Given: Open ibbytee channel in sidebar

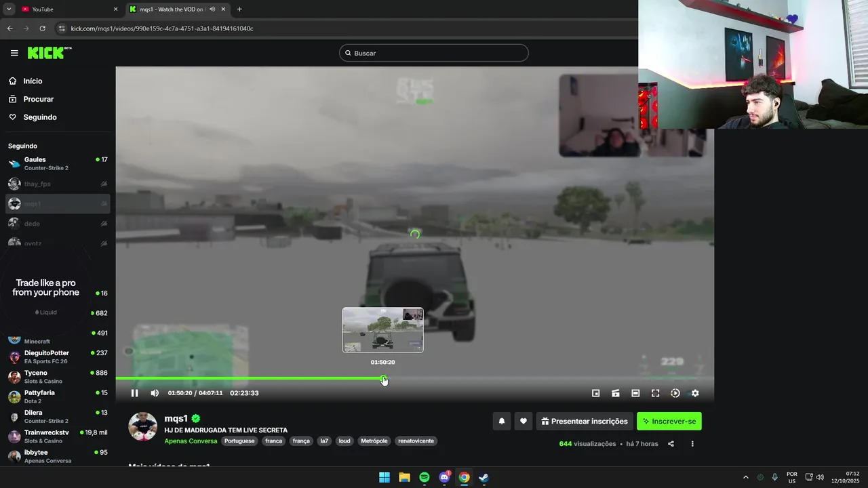Looking at the screenshot, I should 58,456.
